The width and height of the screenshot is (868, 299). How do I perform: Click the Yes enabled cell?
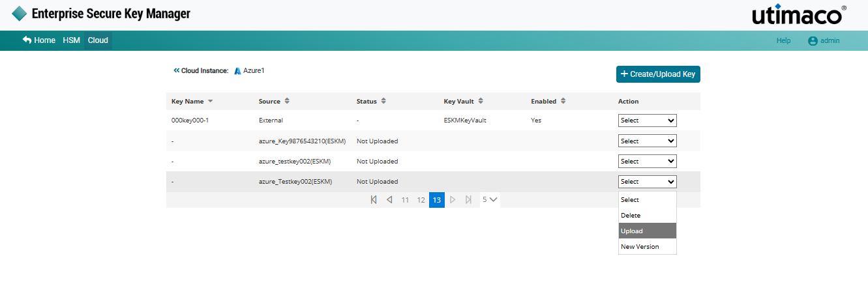(x=536, y=121)
